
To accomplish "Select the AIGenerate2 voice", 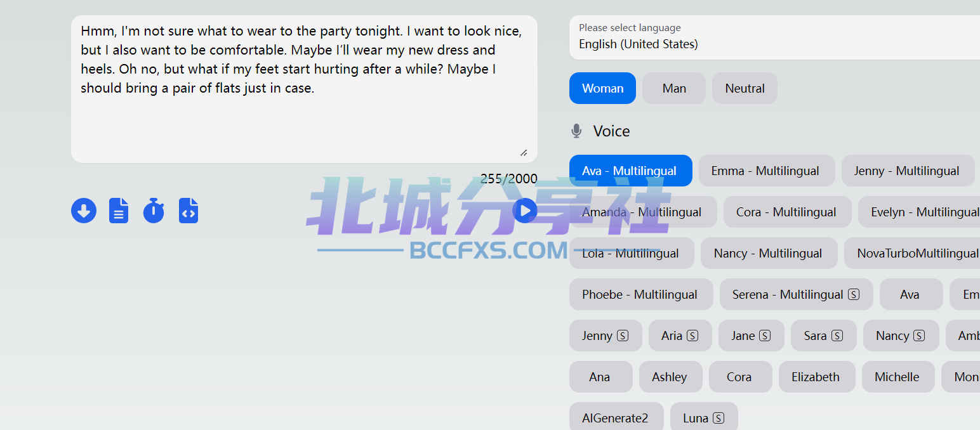I will coord(616,416).
